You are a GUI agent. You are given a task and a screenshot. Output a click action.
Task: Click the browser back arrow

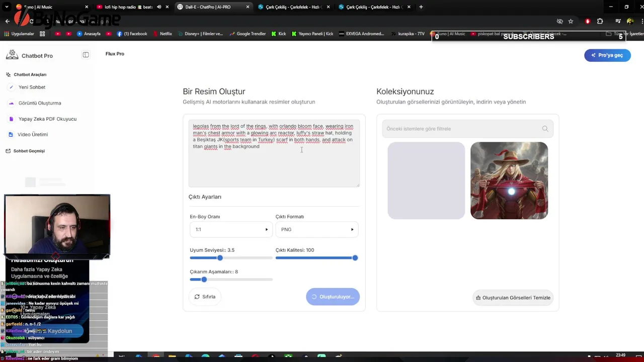tap(7, 21)
